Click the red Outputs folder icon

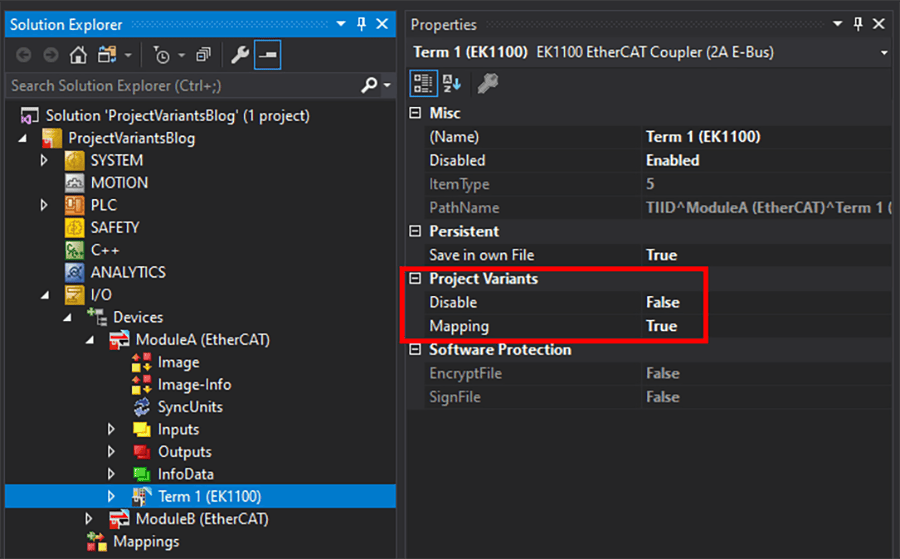[141, 452]
